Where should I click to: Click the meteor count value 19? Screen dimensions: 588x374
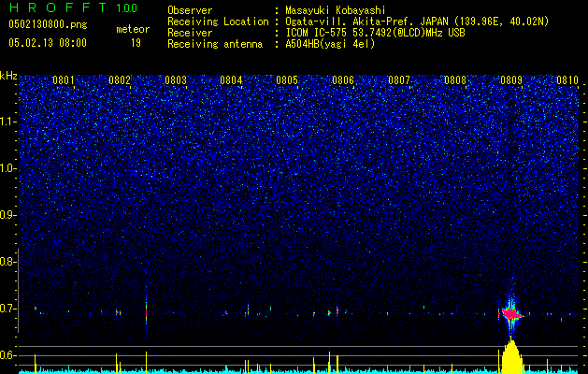136,43
